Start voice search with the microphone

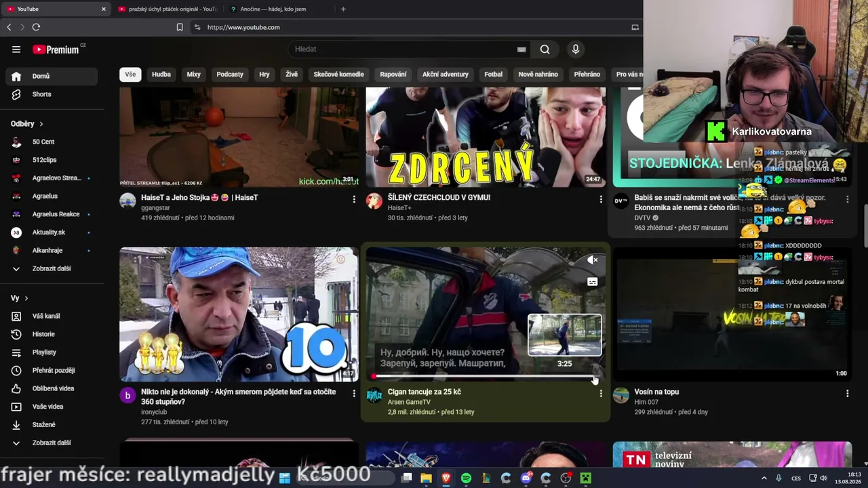(576, 49)
